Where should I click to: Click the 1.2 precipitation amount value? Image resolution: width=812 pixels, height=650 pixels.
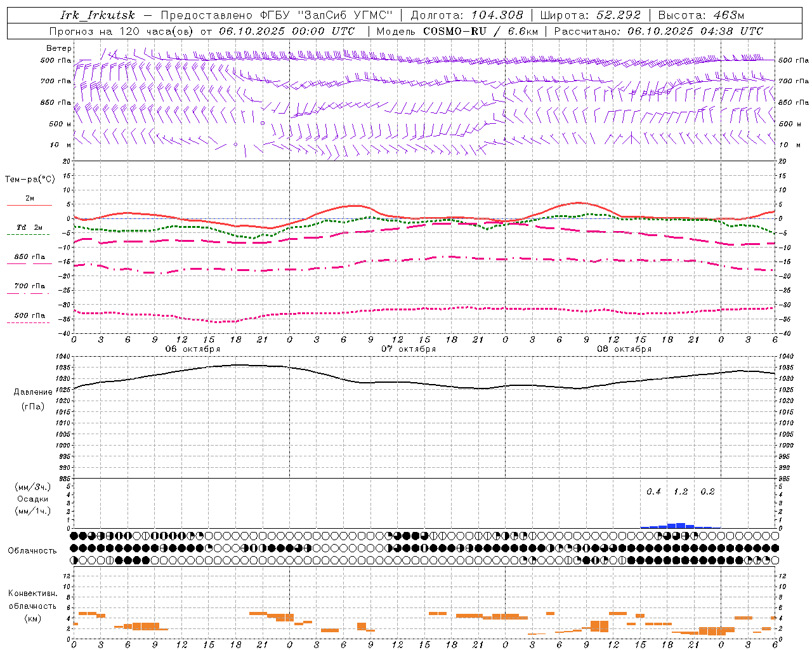tap(681, 492)
